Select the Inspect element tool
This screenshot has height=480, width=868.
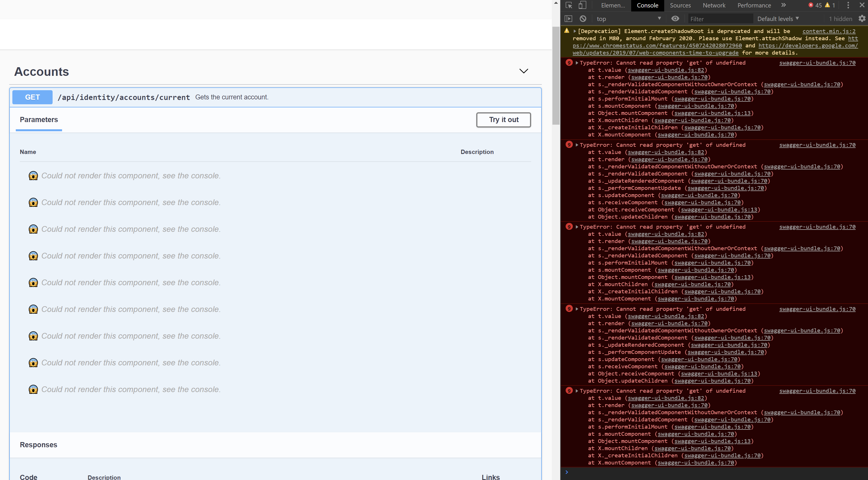click(x=569, y=5)
